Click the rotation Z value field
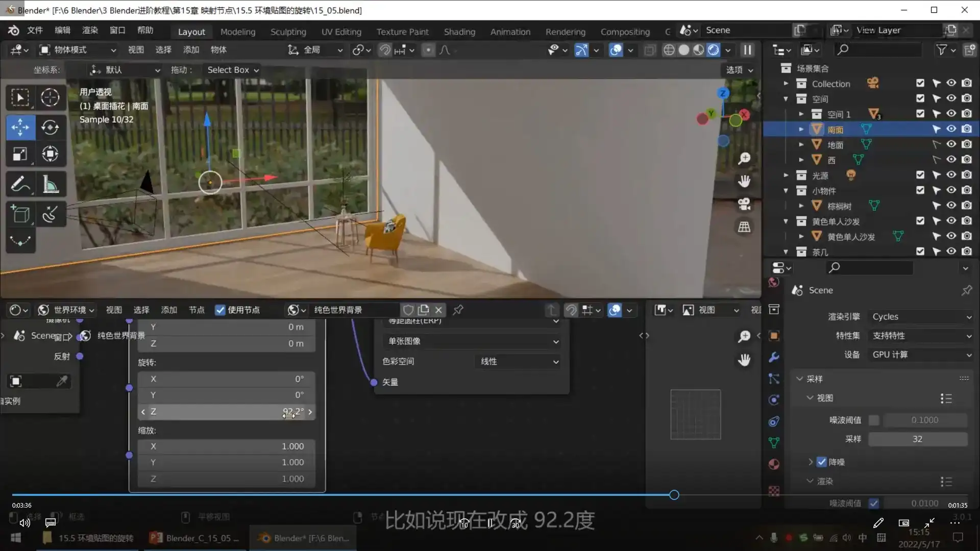 pyautogui.click(x=226, y=412)
